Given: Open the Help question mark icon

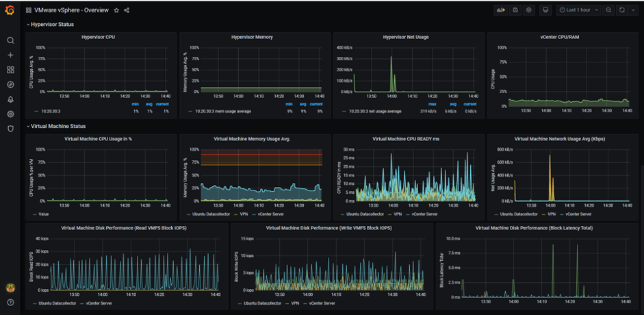Looking at the screenshot, I should (x=11, y=303).
